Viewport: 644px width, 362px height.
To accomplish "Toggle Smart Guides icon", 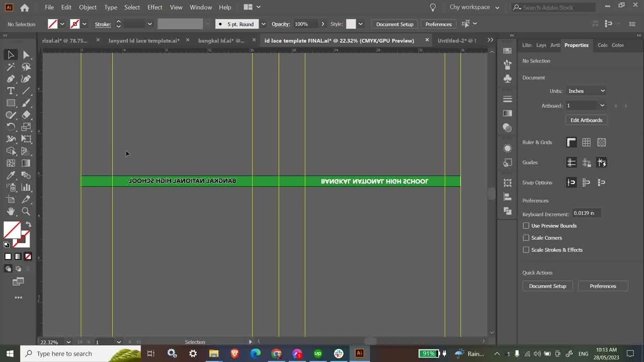I will 602,162.
